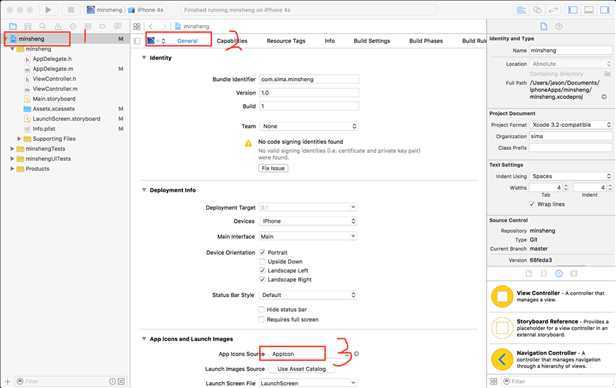Show the quick help inspector
Screen dimensions: 616x388
click(559, 26)
